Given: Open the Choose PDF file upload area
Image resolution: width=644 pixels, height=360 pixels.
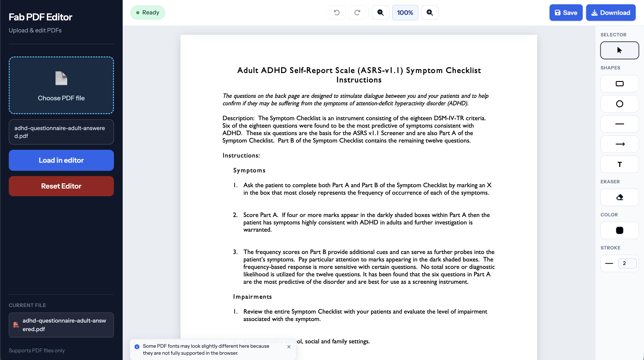Looking at the screenshot, I should coord(61,85).
